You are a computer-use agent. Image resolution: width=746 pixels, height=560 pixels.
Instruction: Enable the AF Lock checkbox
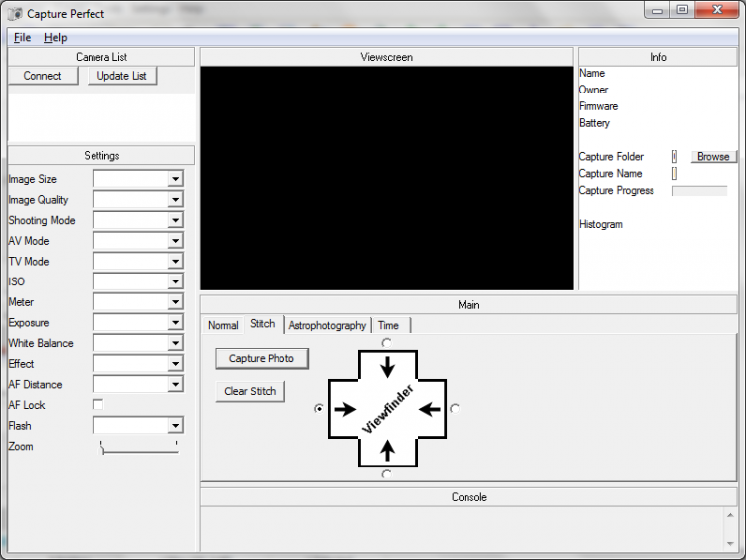click(97, 405)
